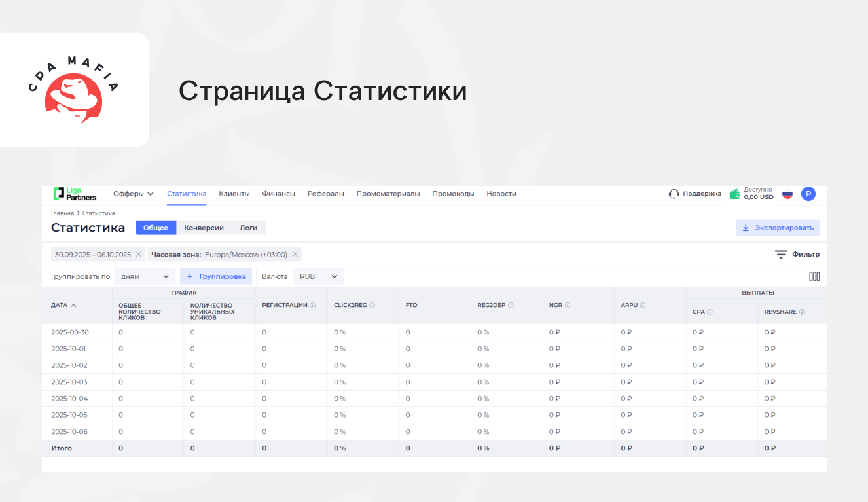This screenshot has width=868, height=502.
Task: Open Финансы in the top menu
Action: click(x=278, y=194)
